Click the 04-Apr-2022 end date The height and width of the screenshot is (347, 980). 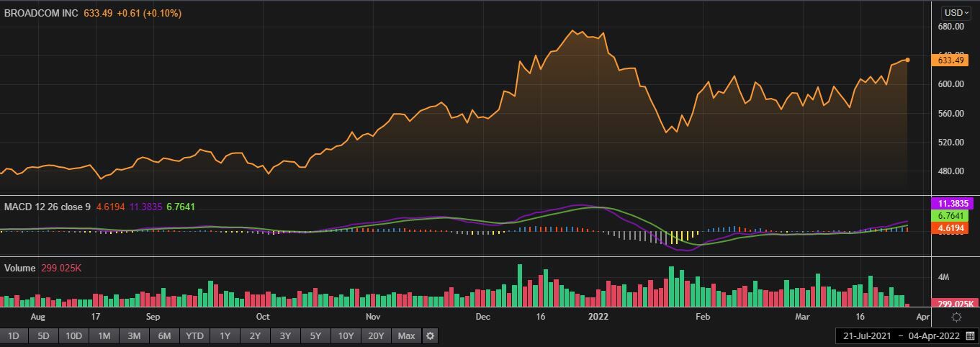(933, 336)
